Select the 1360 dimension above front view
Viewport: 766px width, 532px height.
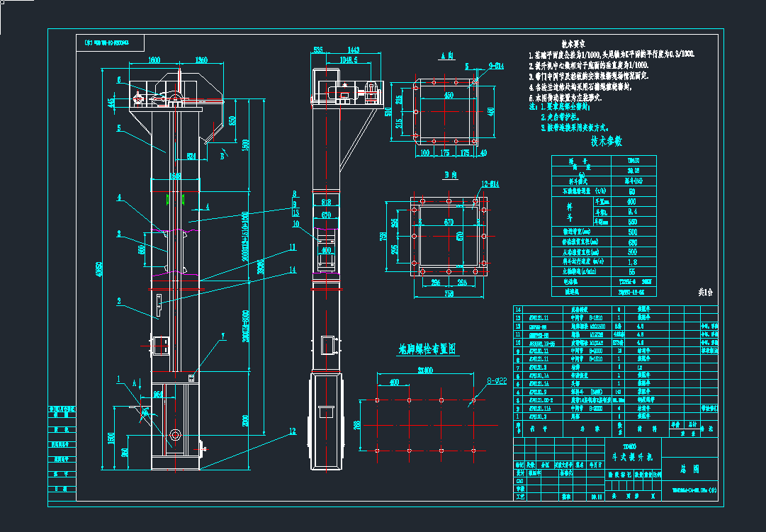[x=201, y=61]
